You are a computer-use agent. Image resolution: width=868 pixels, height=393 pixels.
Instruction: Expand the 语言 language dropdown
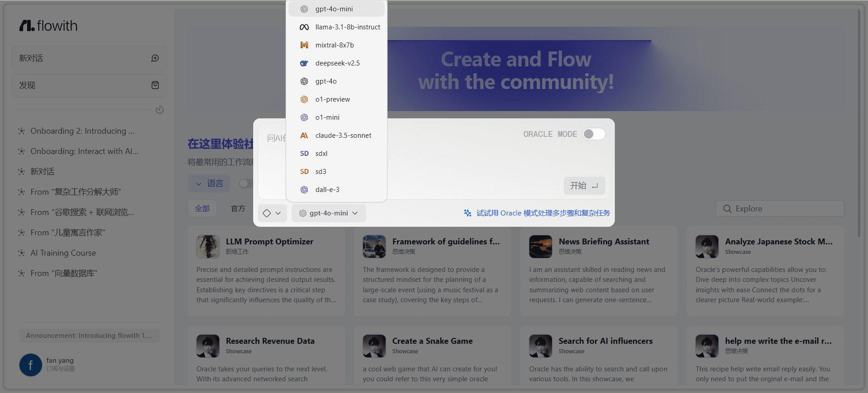coord(209,183)
